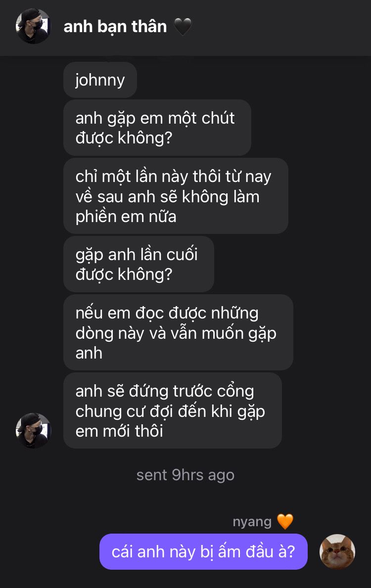Tap the orange heart next to nyang
Viewport: 371px width, 588px height.
285,521
